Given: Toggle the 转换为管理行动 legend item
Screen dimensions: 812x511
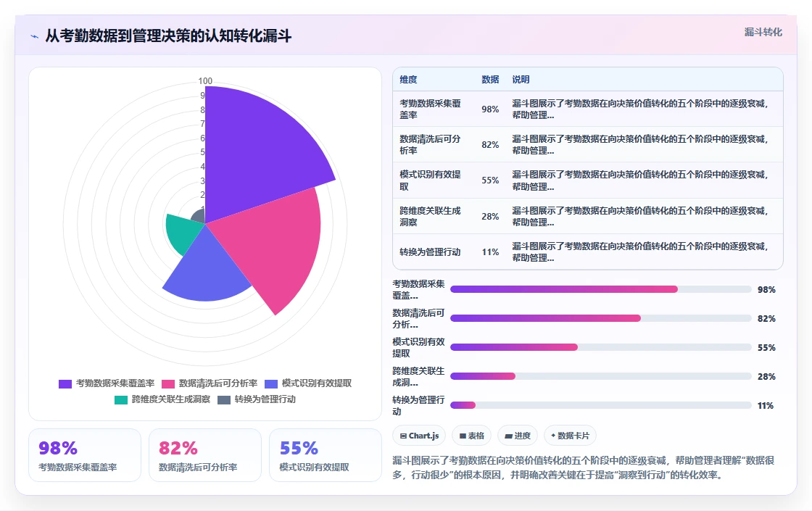Looking at the screenshot, I should [x=257, y=399].
